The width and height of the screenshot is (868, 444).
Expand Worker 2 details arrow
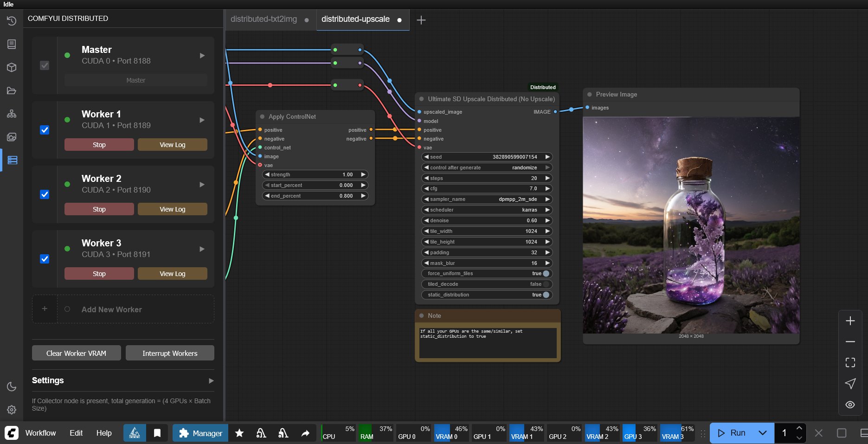pyautogui.click(x=202, y=184)
